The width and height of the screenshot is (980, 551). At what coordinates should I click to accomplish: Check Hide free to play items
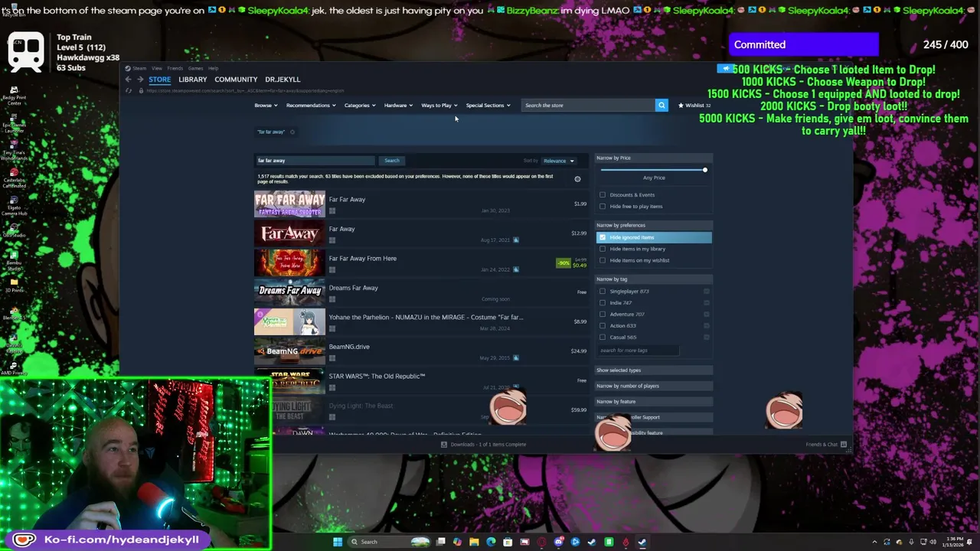603,207
